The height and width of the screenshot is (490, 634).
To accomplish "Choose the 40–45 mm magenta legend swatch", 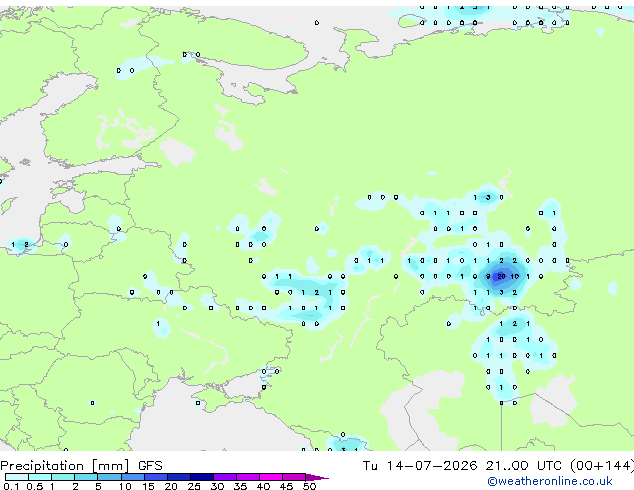I will click(271, 477).
